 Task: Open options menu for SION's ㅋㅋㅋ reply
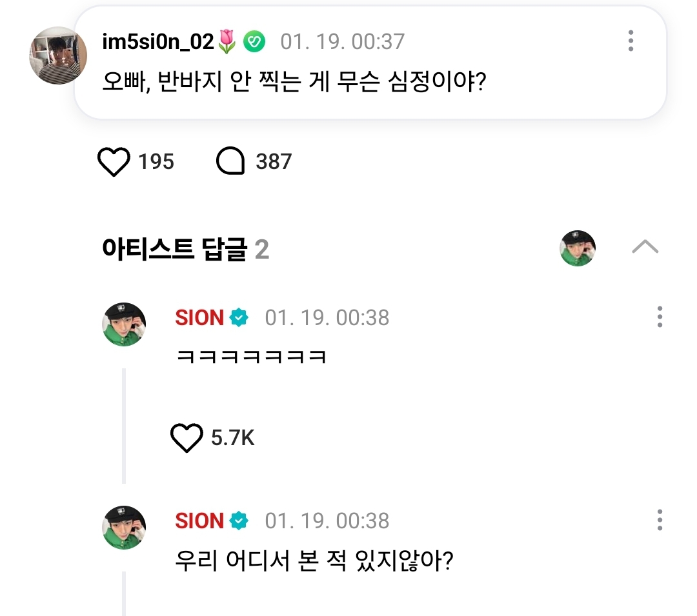click(659, 317)
